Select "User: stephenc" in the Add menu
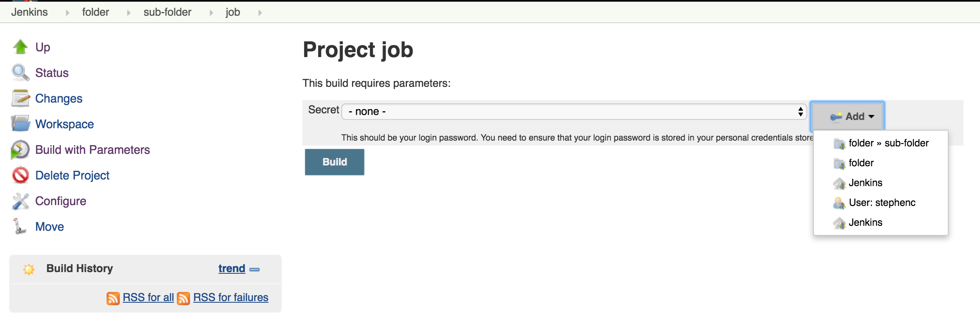Screen dimensions: 980x330 [882, 203]
